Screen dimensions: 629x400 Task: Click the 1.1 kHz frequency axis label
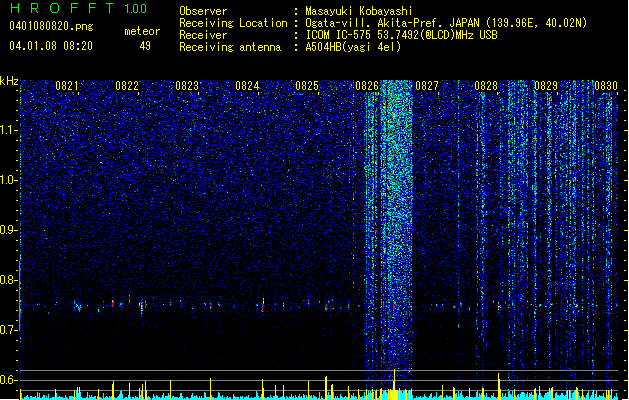click(x=8, y=130)
